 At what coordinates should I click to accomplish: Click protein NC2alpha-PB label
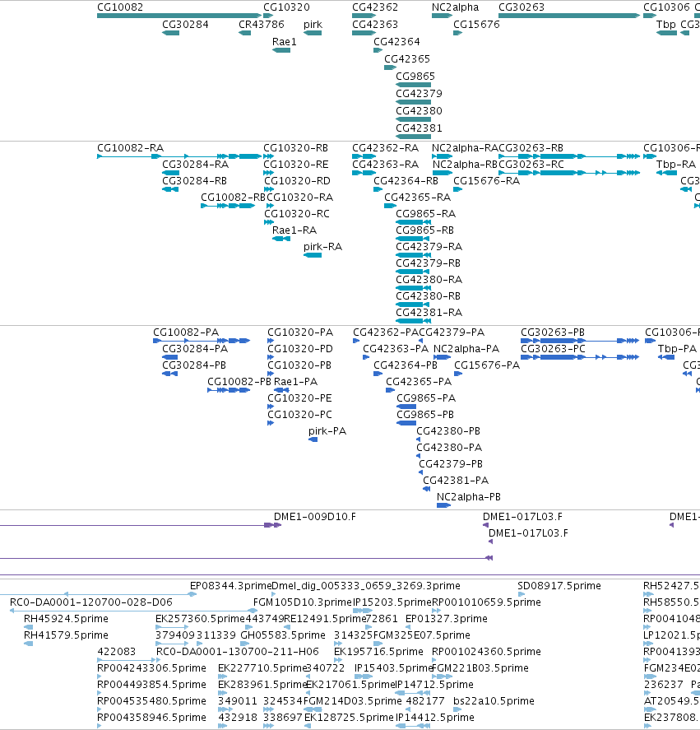pyautogui.click(x=469, y=497)
